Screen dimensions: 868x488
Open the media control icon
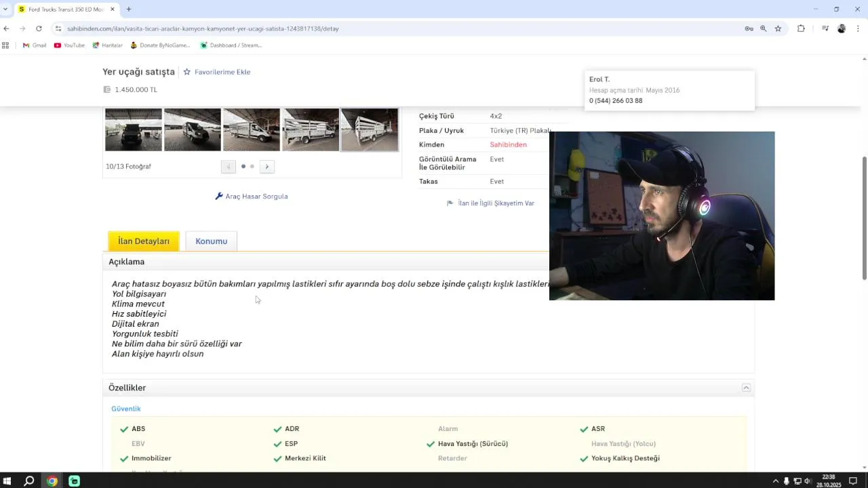click(x=825, y=28)
